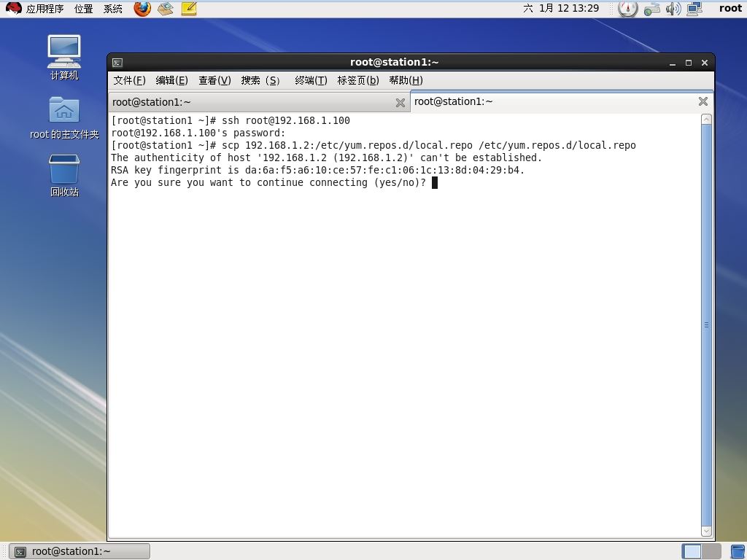
Task: Click the trash applet in bottom panel
Action: coord(738,551)
